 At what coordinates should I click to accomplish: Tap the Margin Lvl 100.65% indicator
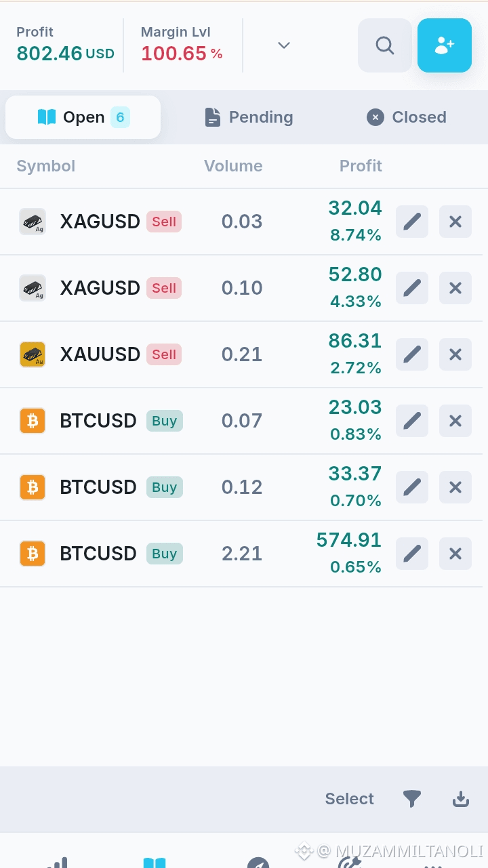(x=182, y=45)
